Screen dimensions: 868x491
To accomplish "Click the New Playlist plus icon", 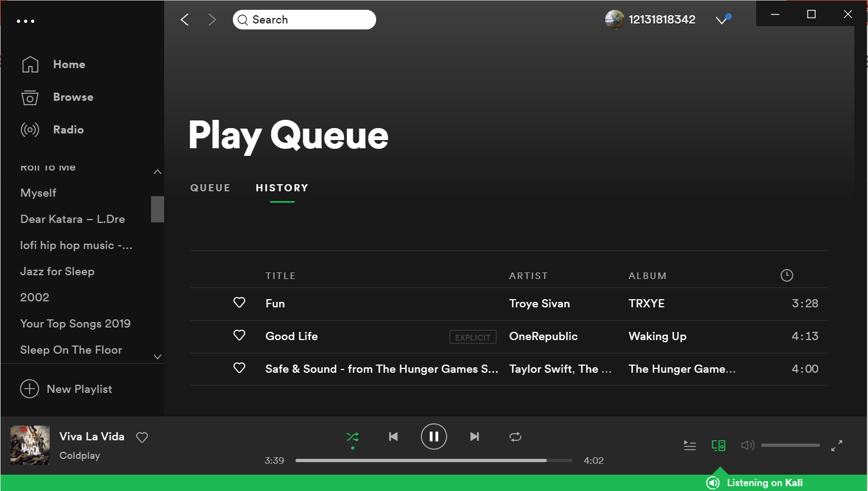I will click(x=29, y=389).
